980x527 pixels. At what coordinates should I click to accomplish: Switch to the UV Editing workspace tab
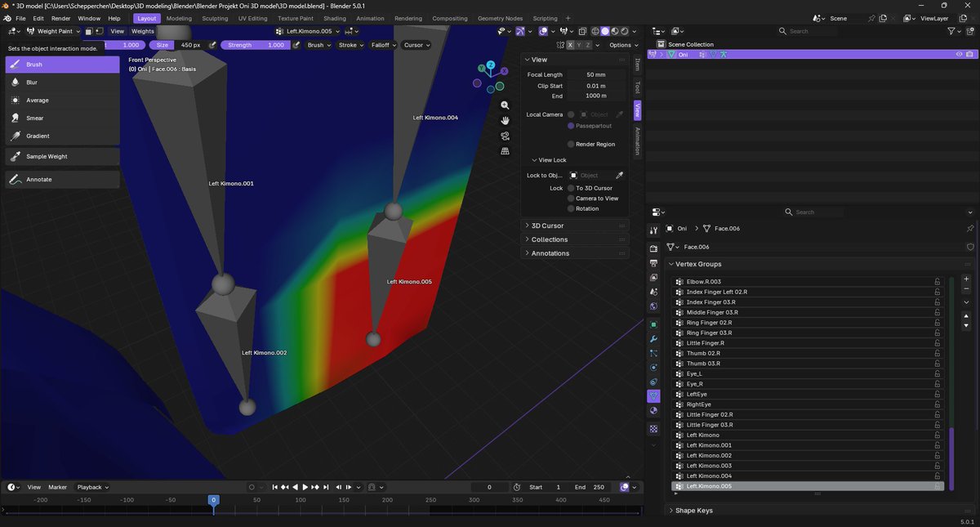pyautogui.click(x=252, y=18)
